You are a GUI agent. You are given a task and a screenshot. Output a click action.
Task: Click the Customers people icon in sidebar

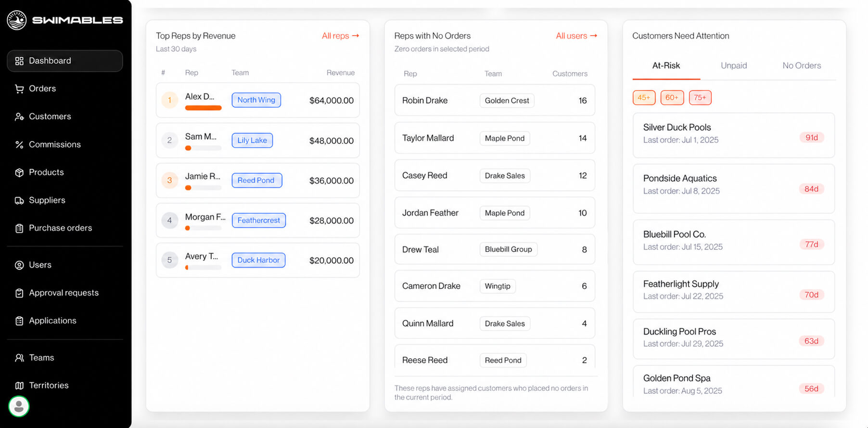pyautogui.click(x=19, y=117)
